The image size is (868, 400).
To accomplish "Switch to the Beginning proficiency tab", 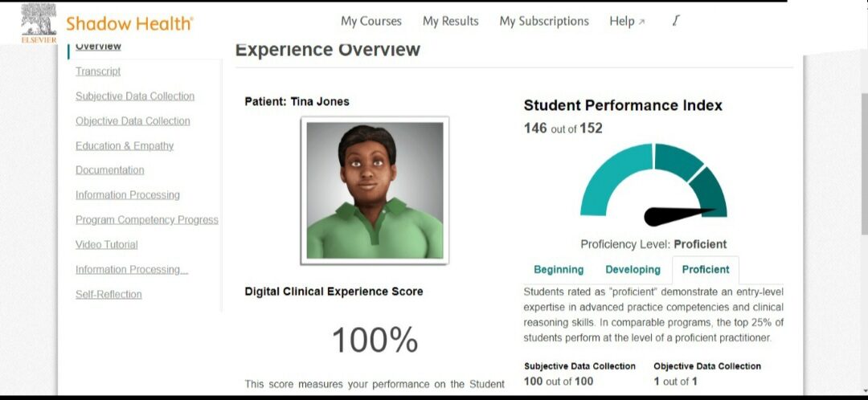I will tap(559, 270).
